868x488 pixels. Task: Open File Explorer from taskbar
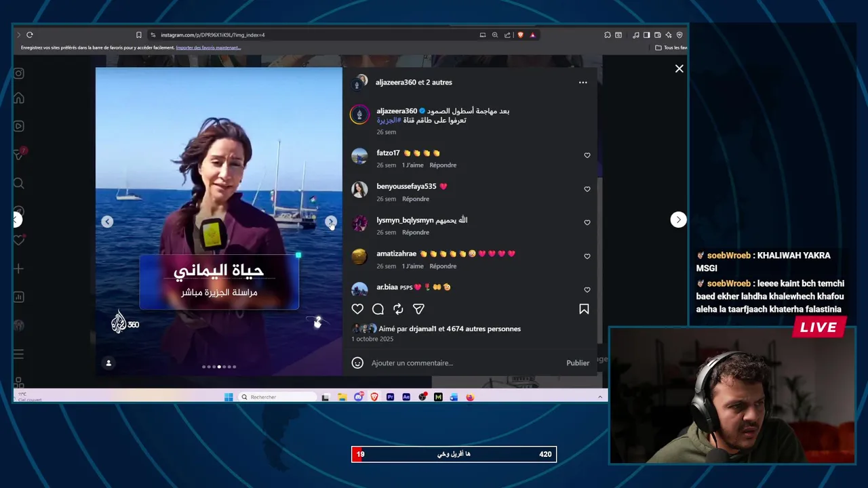pyautogui.click(x=342, y=397)
